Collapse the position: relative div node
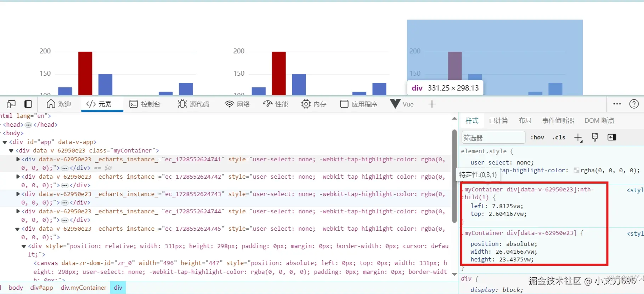The width and height of the screenshot is (644, 294). pos(24,246)
